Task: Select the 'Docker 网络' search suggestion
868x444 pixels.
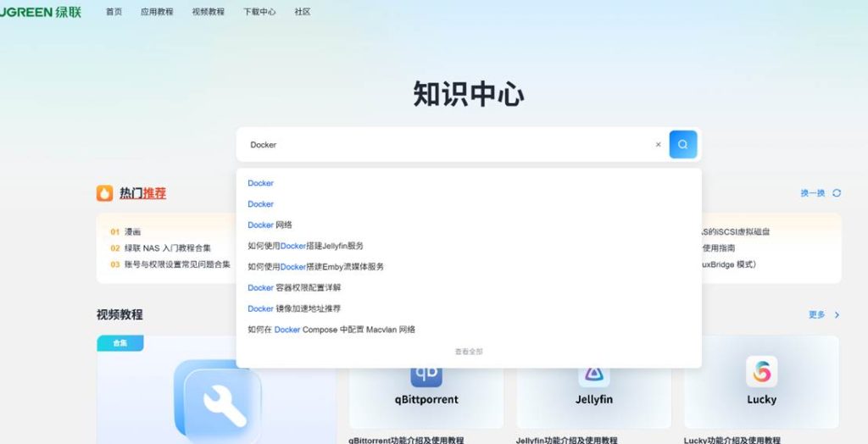Action: click(270, 225)
